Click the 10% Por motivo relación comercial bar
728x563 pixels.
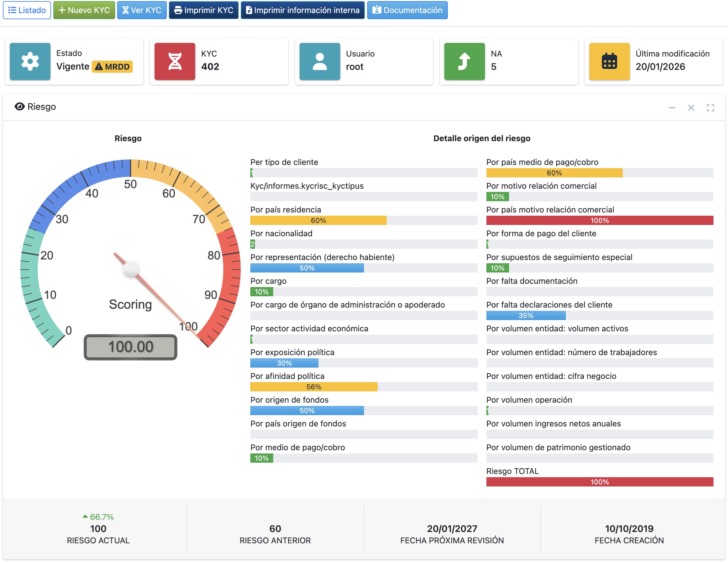(x=498, y=197)
